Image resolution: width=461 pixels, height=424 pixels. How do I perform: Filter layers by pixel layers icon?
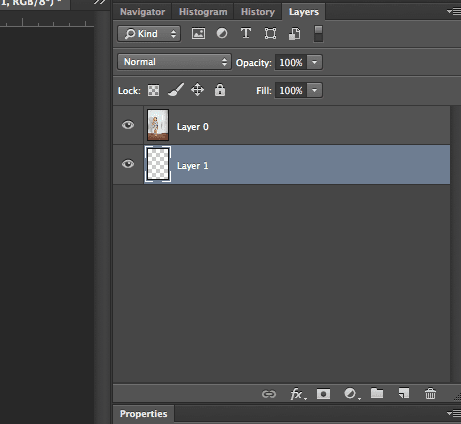click(198, 34)
